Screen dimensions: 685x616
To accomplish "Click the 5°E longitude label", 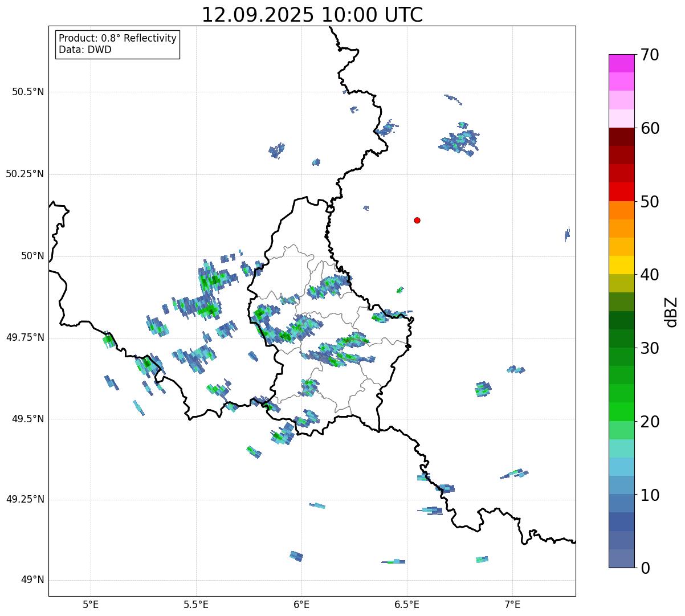I will (x=91, y=604).
